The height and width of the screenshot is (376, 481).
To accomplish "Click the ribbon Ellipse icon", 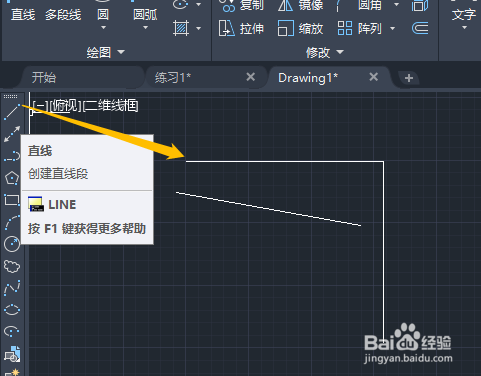I will point(181,5).
